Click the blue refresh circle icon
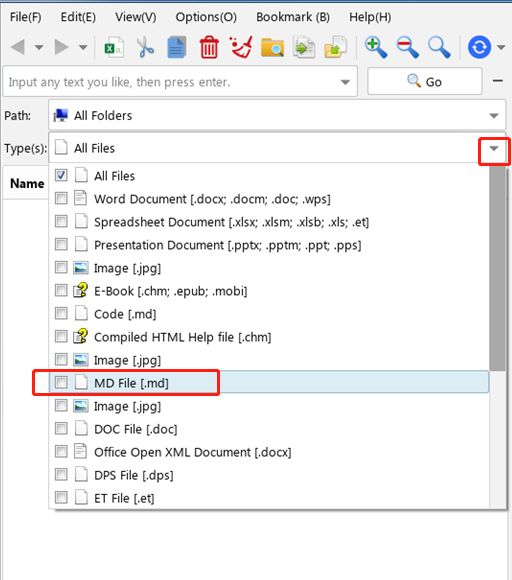The height and width of the screenshot is (580, 512). pos(479,47)
